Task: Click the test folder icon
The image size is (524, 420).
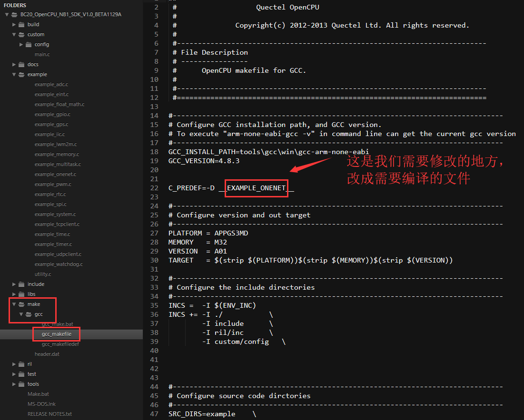Action: tap(21, 374)
